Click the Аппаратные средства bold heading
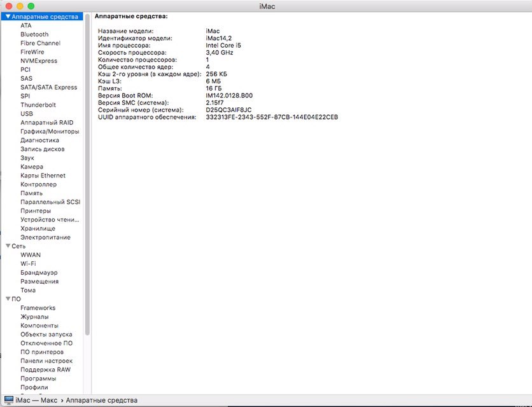 pyautogui.click(x=131, y=17)
